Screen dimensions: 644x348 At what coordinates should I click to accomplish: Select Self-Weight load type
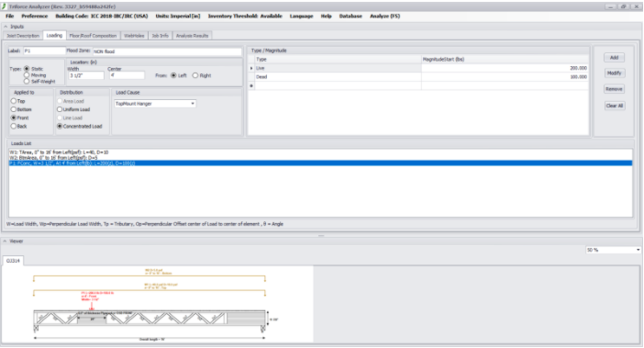click(x=27, y=82)
